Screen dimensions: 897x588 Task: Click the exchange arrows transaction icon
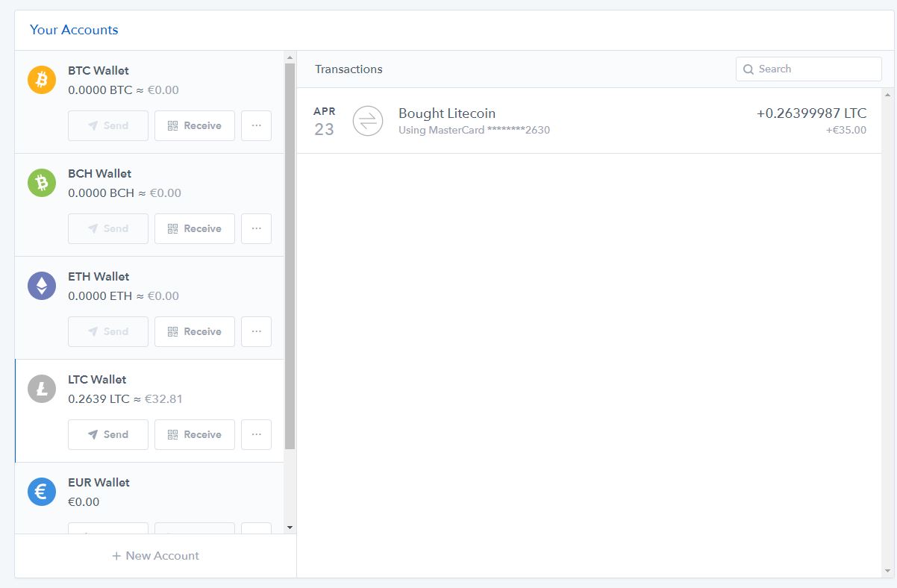(x=367, y=121)
